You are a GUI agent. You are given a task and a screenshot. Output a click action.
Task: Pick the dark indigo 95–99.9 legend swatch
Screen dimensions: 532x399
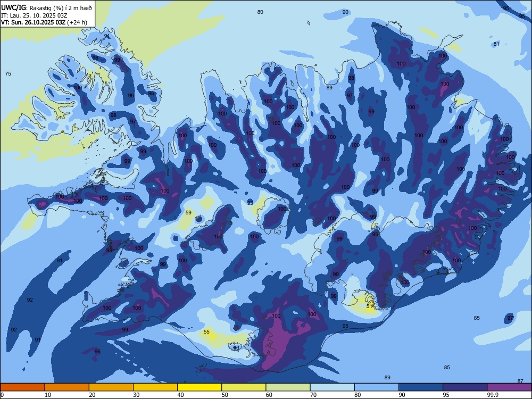pyautogui.click(x=465, y=387)
